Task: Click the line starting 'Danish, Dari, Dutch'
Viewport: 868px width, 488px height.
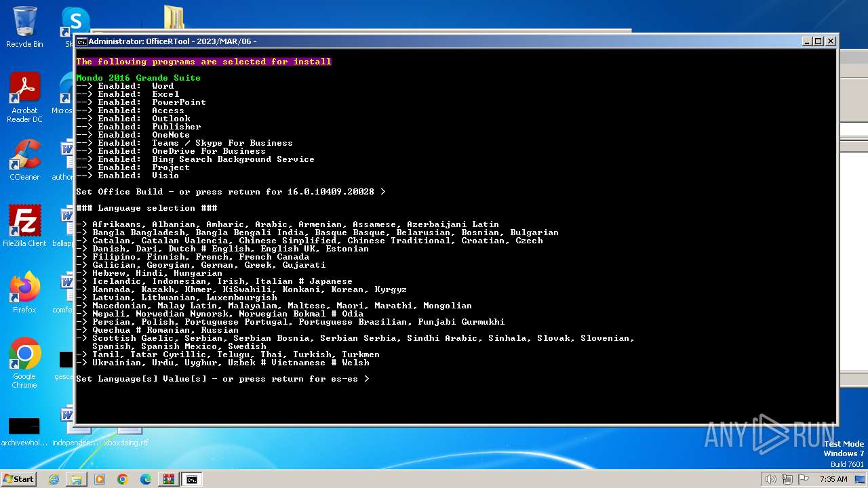Action: [222, 249]
